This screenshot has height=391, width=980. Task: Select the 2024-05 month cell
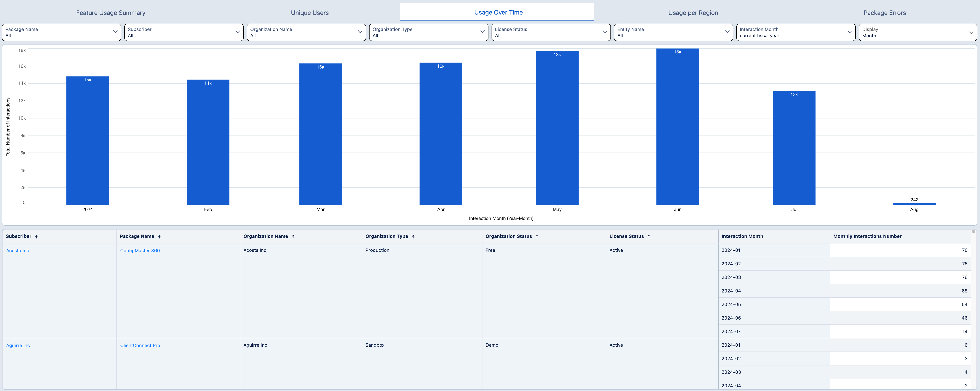coord(774,304)
